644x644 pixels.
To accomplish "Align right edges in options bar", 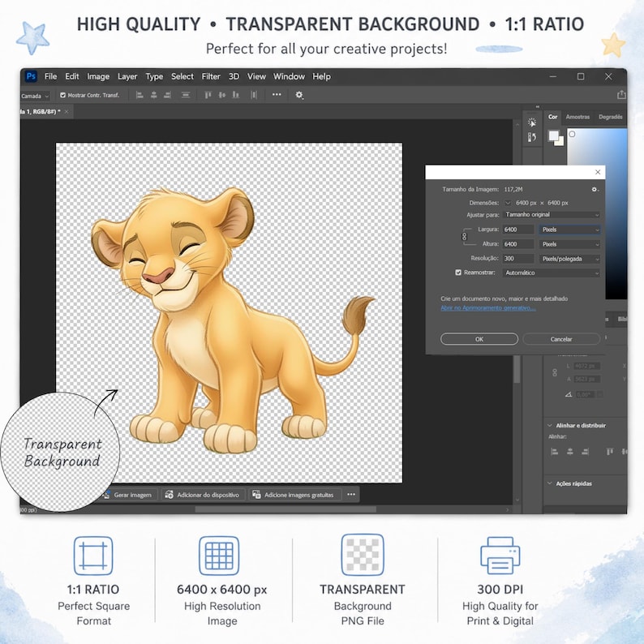I will coord(167,95).
